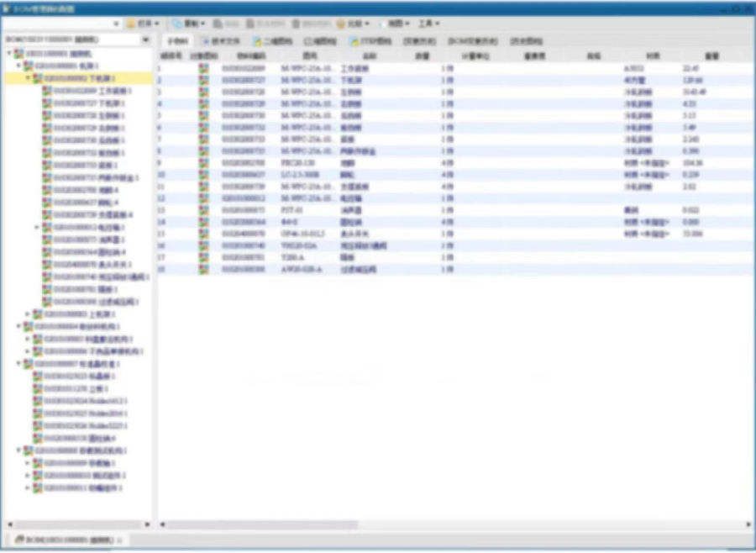Switch to the 三维图纸 tab

coord(320,41)
